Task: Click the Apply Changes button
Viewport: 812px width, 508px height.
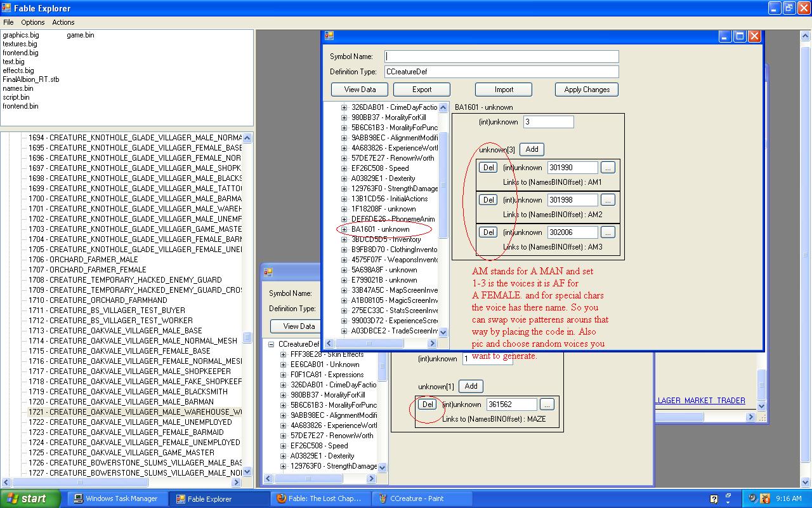Action: (x=586, y=90)
